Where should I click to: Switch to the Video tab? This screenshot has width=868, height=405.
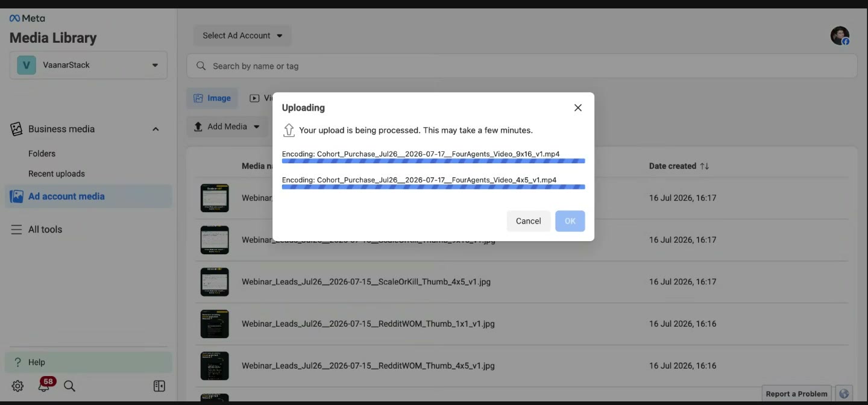(261, 98)
